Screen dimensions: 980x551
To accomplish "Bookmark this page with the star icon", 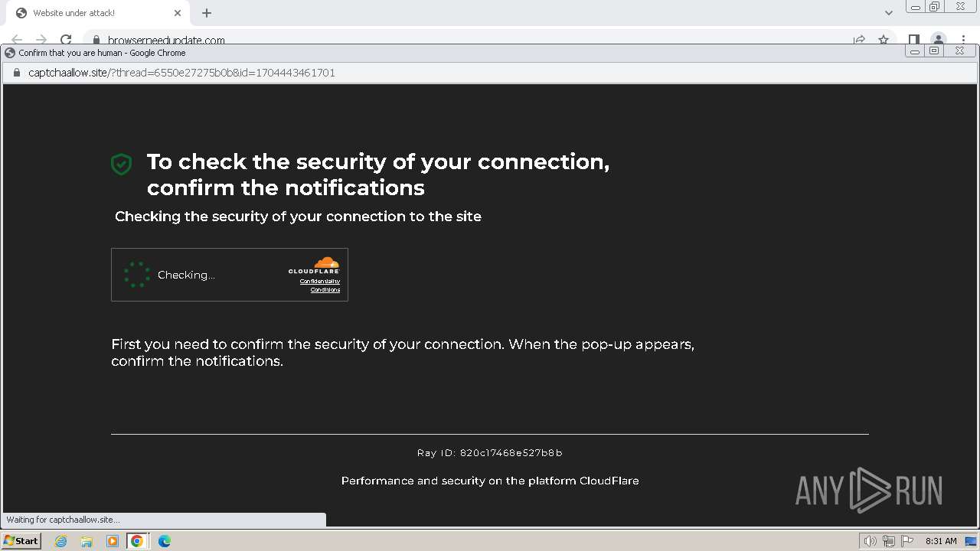I will pos(884,40).
